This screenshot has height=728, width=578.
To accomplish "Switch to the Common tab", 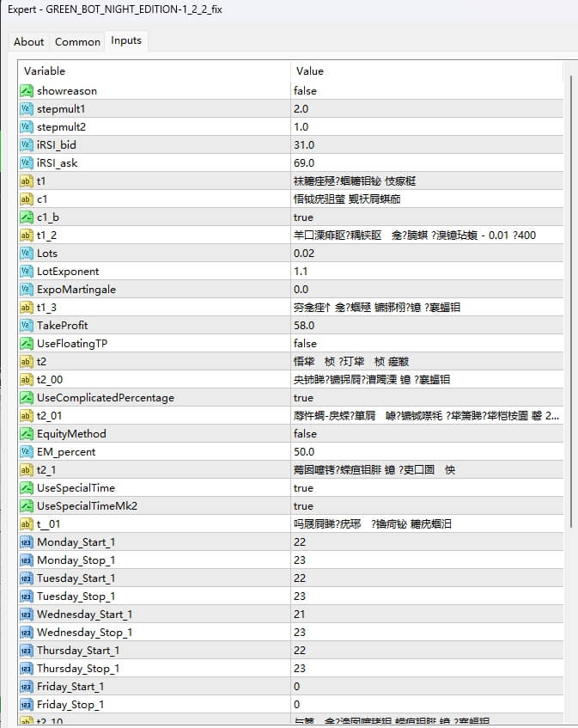I will 77,42.
